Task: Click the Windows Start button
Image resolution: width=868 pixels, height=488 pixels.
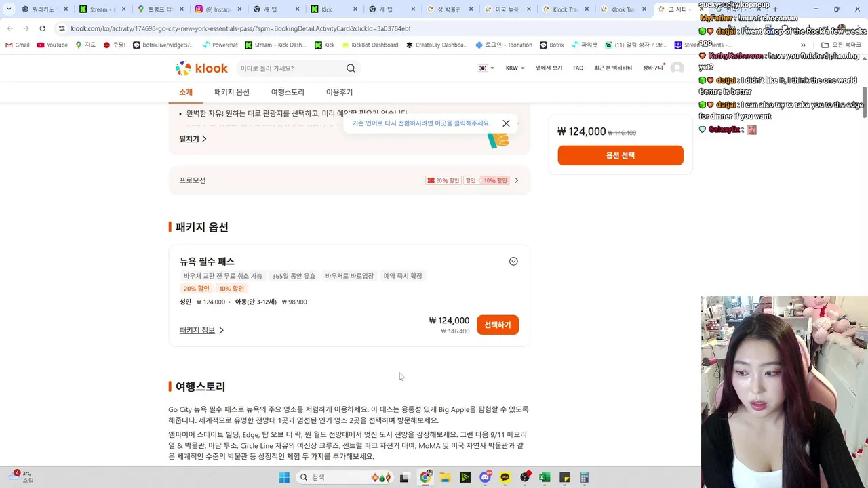Action: 284,477
